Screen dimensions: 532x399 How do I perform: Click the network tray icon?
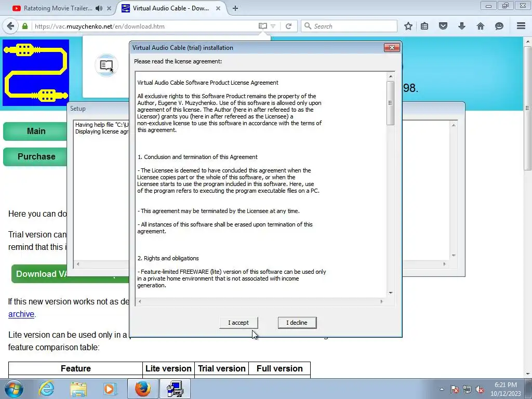point(467,390)
